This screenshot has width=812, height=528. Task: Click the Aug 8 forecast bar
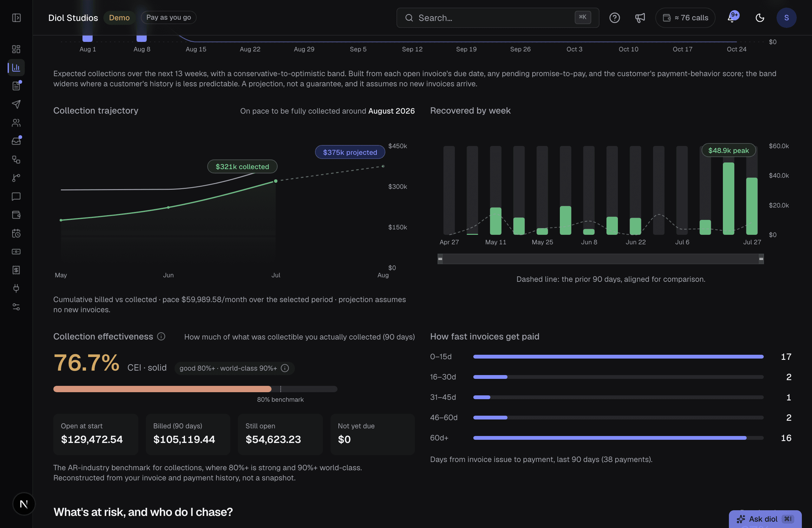coord(141,38)
